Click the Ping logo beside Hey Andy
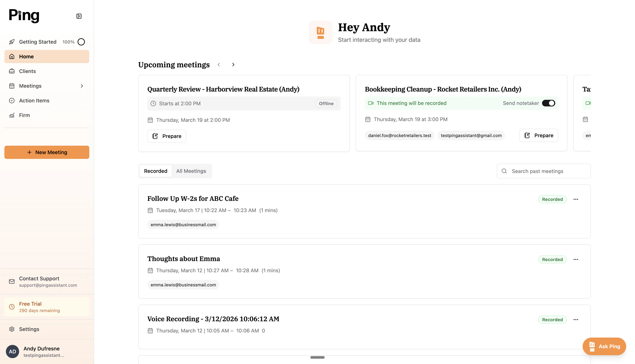Screen dimensions: 635x364 [320, 32]
